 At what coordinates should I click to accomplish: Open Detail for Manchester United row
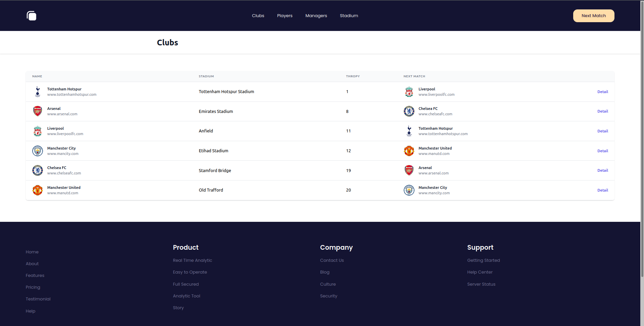[602, 190]
